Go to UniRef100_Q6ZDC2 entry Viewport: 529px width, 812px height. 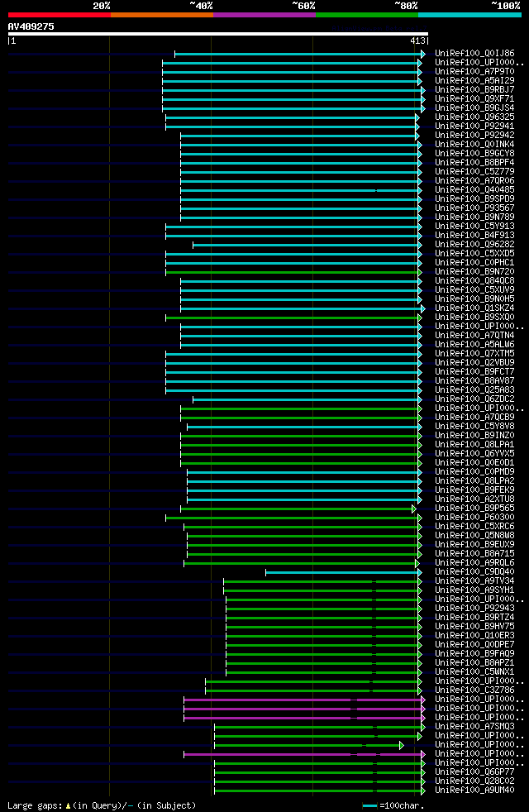(474, 399)
